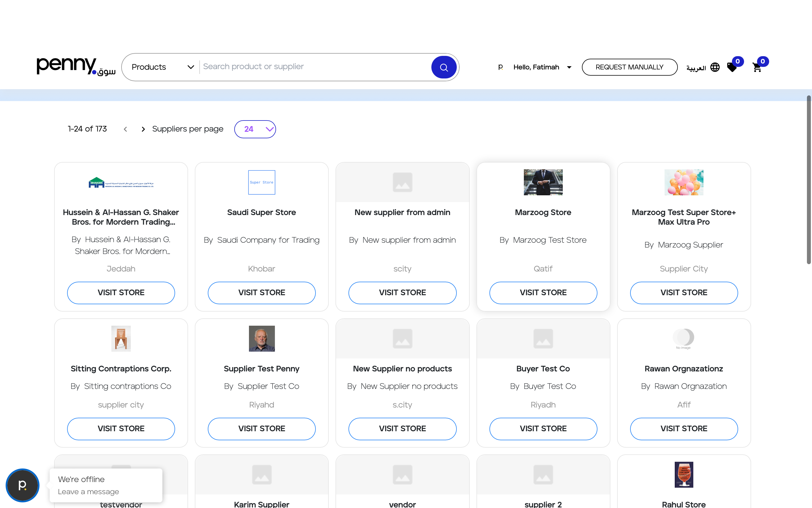Click Sitting Contraptions chair image
This screenshot has width=812, height=508.
coord(121,339)
